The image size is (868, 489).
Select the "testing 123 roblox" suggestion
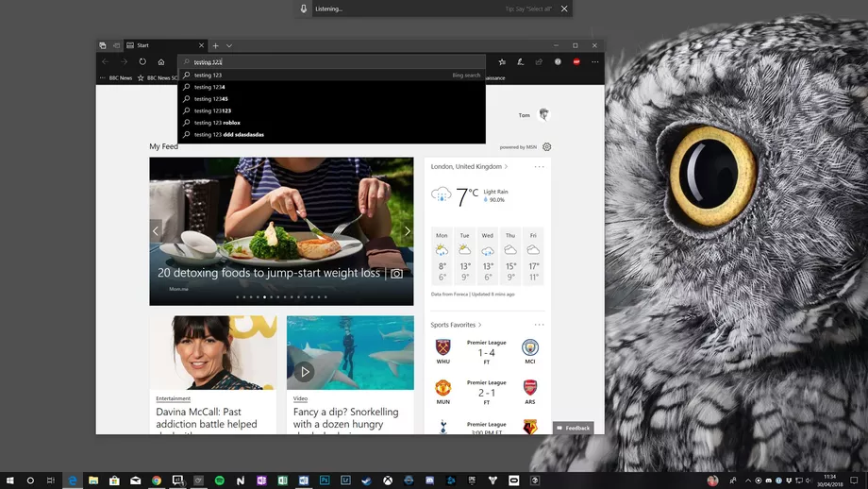tap(218, 123)
